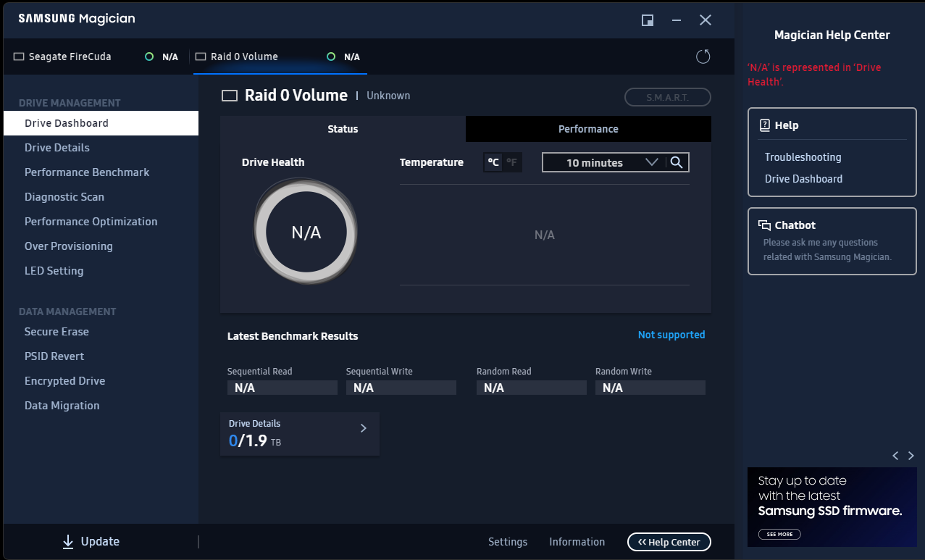This screenshot has width=925, height=560.
Task: Show previous banner with left arrow
Action: tap(895, 456)
